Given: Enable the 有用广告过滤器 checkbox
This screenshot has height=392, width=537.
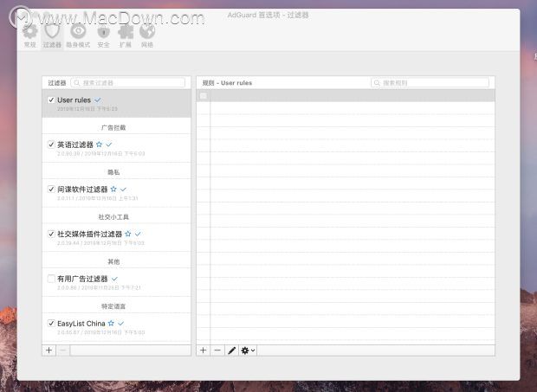Looking at the screenshot, I should [x=51, y=279].
